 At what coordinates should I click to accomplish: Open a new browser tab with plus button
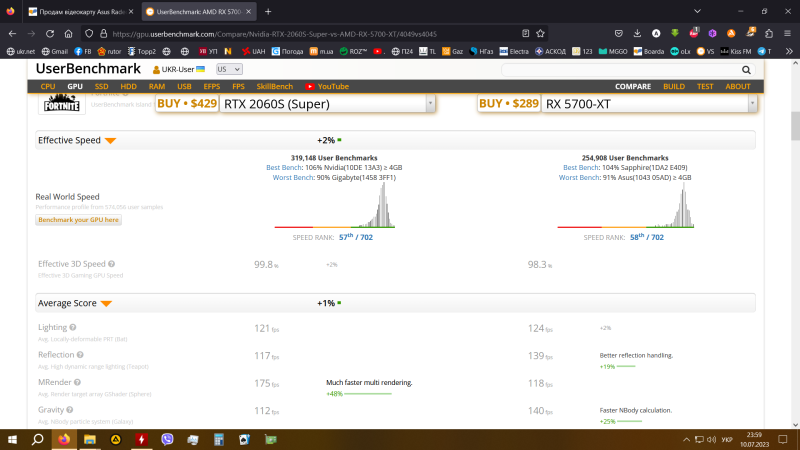tap(268, 12)
